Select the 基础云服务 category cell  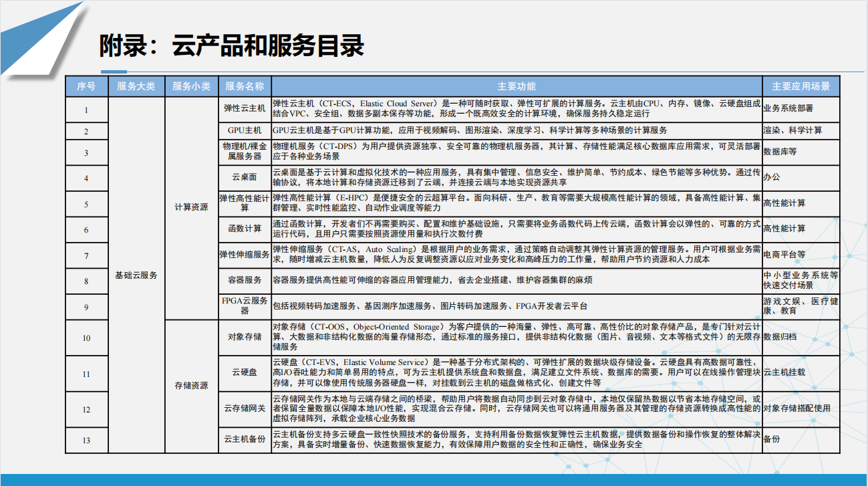click(x=136, y=275)
